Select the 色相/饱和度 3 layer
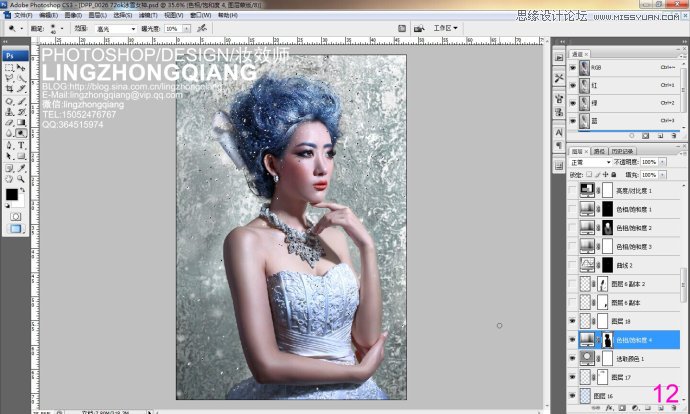690x414 pixels. pos(630,246)
